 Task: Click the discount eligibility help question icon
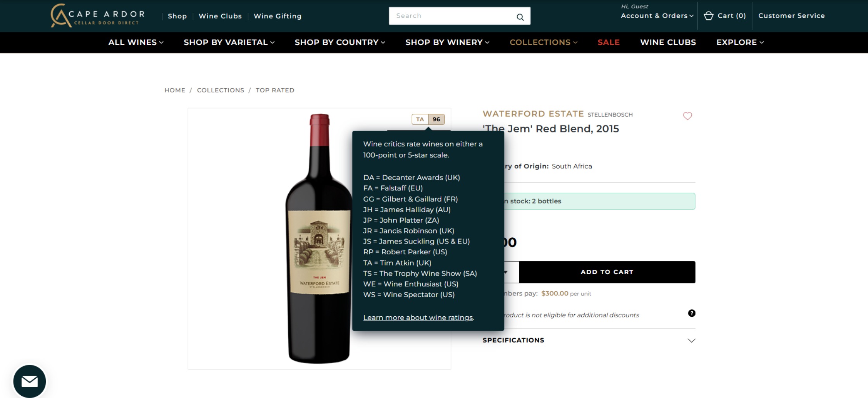[x=691, y=313]
